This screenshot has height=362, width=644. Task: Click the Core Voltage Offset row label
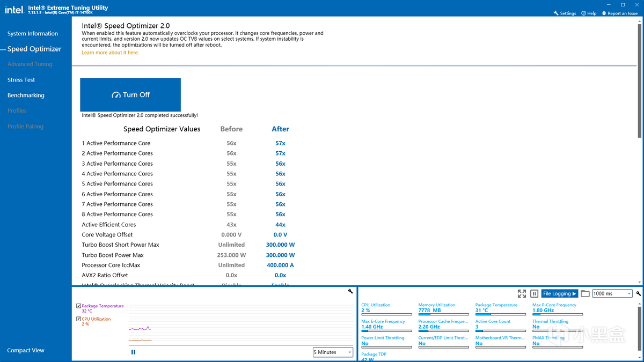coord(107,235)
